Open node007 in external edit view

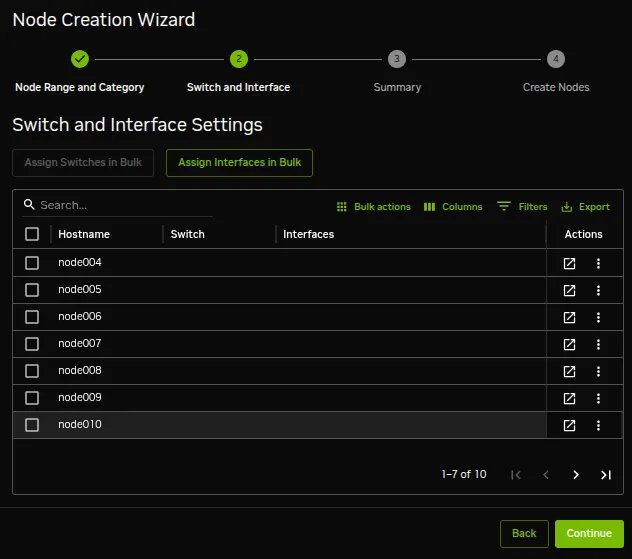(x=569, y=345)
